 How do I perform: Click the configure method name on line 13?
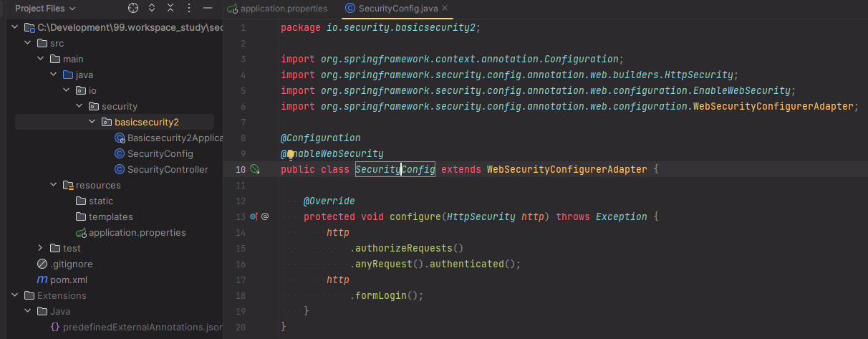[415, 216]
